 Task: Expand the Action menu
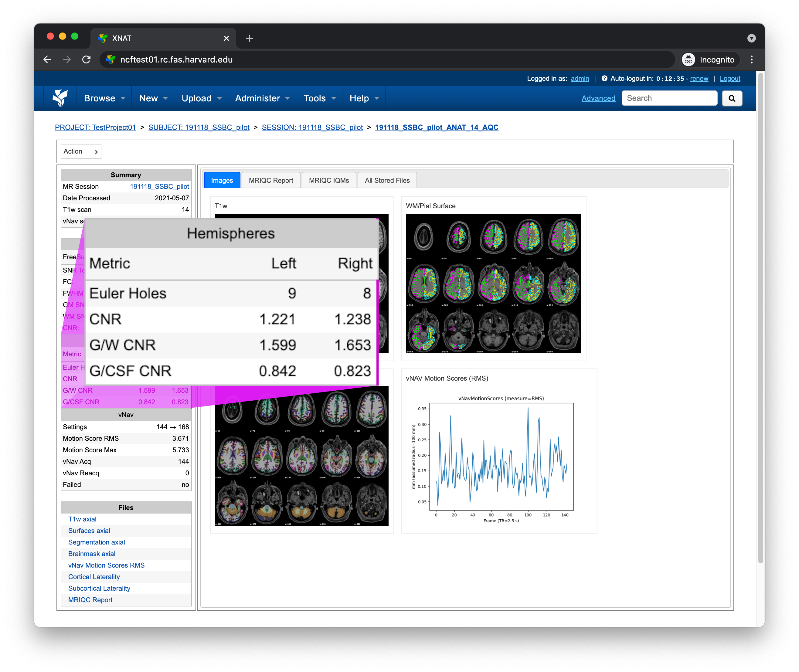81,151
